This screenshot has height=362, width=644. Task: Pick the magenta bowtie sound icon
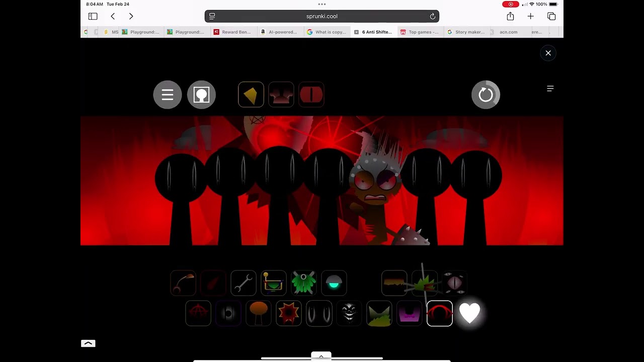410,313
